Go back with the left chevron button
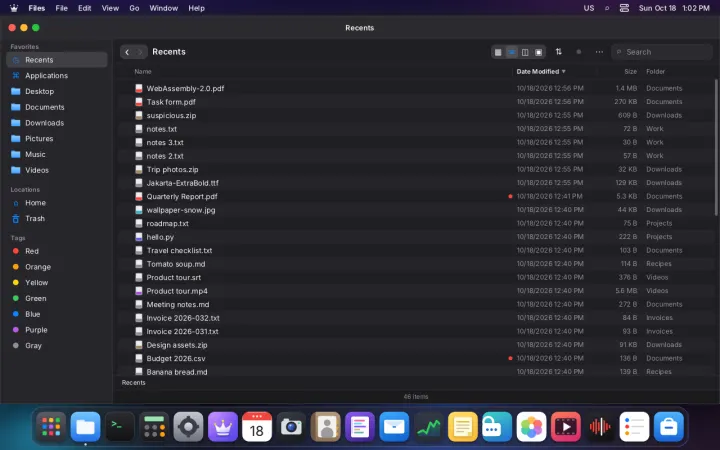Viewport: 720px width, 450px height. point(127,52)
